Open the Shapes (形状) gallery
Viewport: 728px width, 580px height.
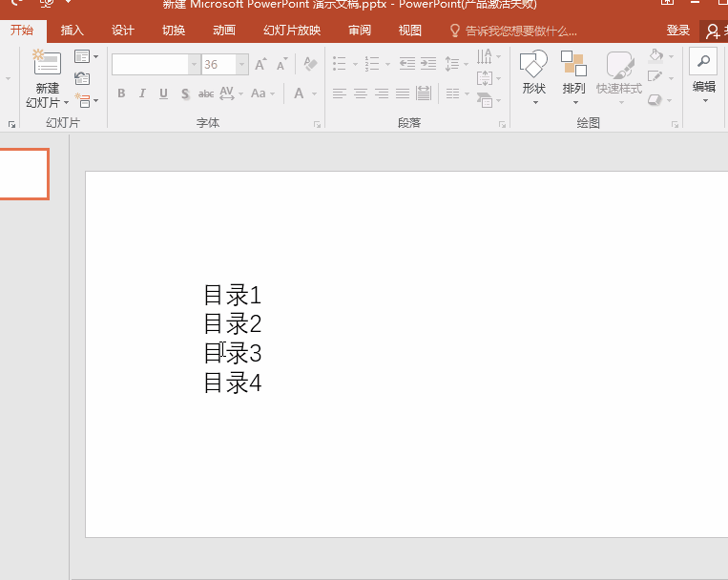tap(533, 72)
